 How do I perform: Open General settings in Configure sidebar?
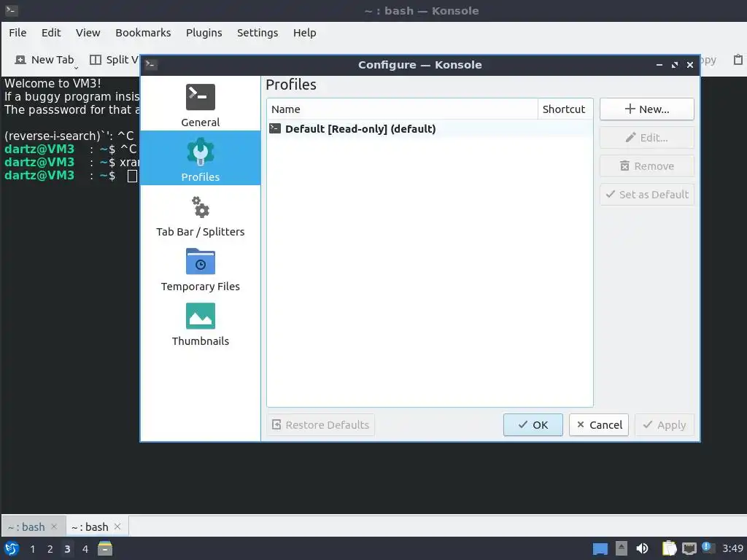[200, 105]
